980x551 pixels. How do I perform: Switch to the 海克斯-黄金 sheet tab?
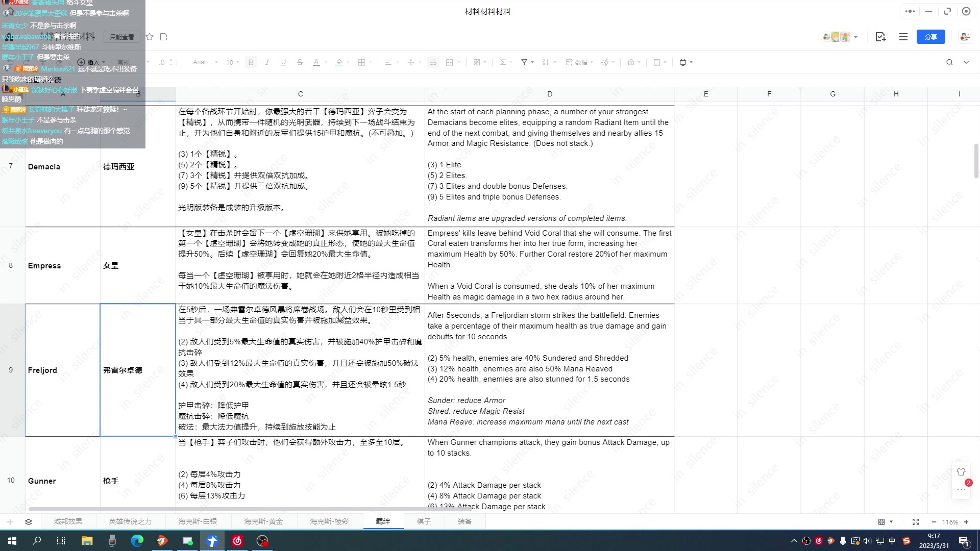pyautogui.click(x=263, y=521)
